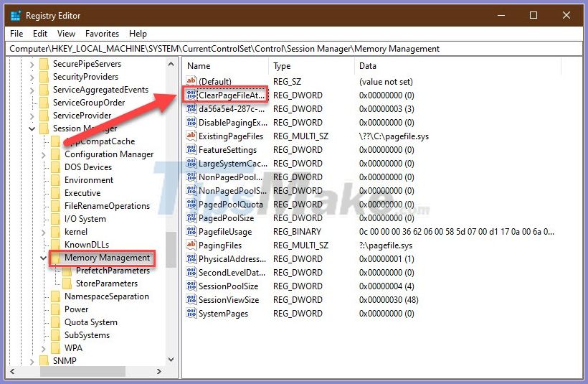Expand the Configuration Manager key
Viewport: 588px width, 384px height.
point(44,154)
